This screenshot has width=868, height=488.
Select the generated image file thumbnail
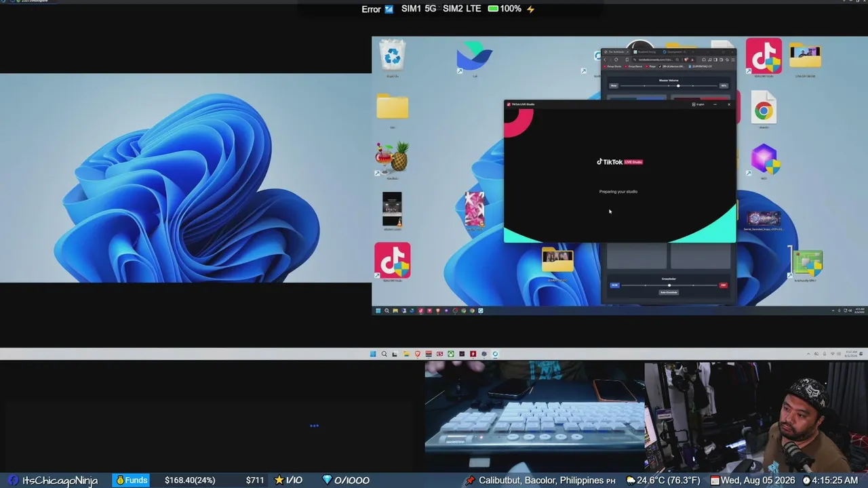[x=764, y=218]
